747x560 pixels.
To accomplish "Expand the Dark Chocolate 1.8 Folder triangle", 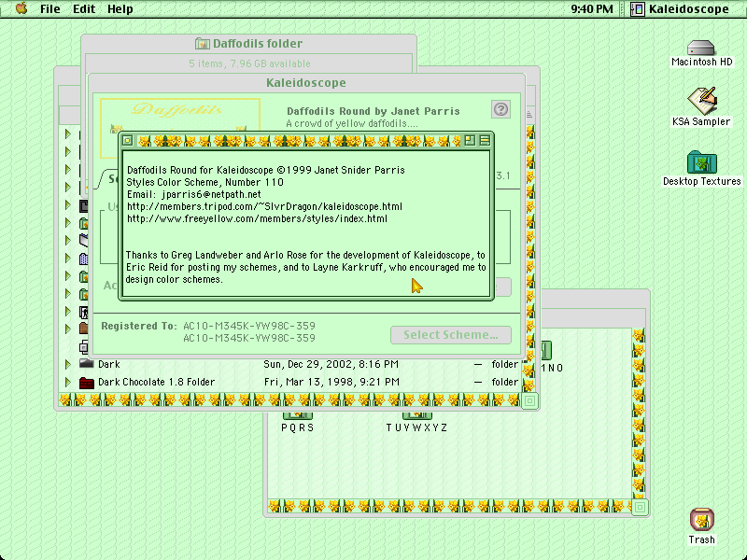I will coord(67,382).
